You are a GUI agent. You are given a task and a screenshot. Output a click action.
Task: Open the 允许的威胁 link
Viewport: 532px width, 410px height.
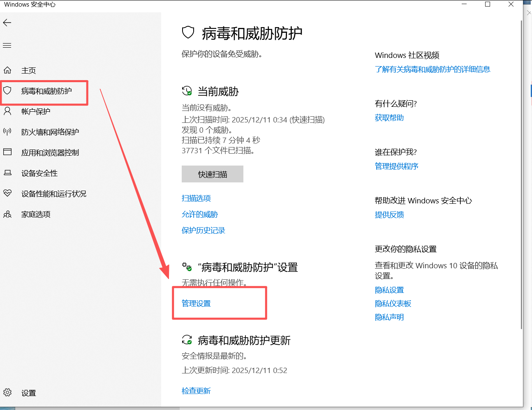point(200,214)
